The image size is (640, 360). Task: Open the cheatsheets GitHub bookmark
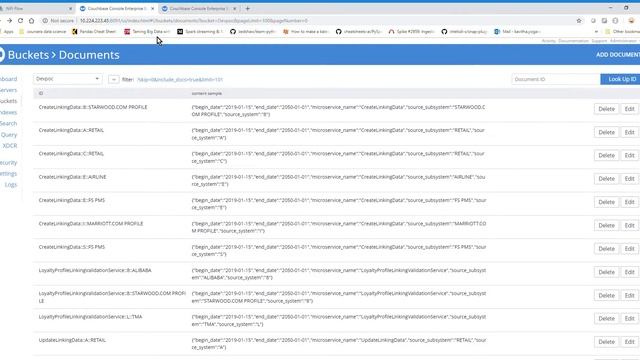359,31
